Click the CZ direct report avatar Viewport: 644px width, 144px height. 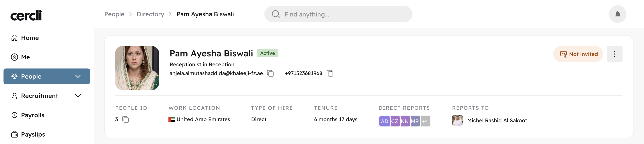click(395, 121)
